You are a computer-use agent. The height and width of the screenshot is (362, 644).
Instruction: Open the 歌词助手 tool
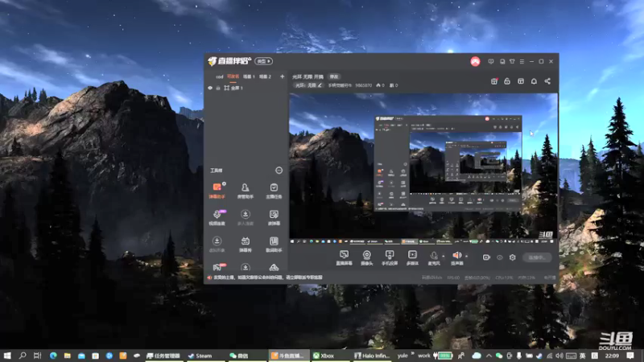coord(274,245)
